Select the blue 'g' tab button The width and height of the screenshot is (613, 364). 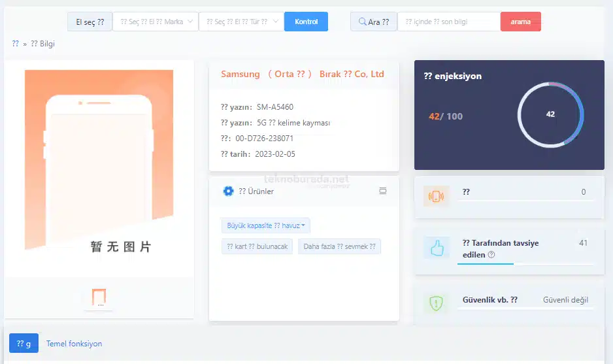pyautogui.click(x=24, y=343)
